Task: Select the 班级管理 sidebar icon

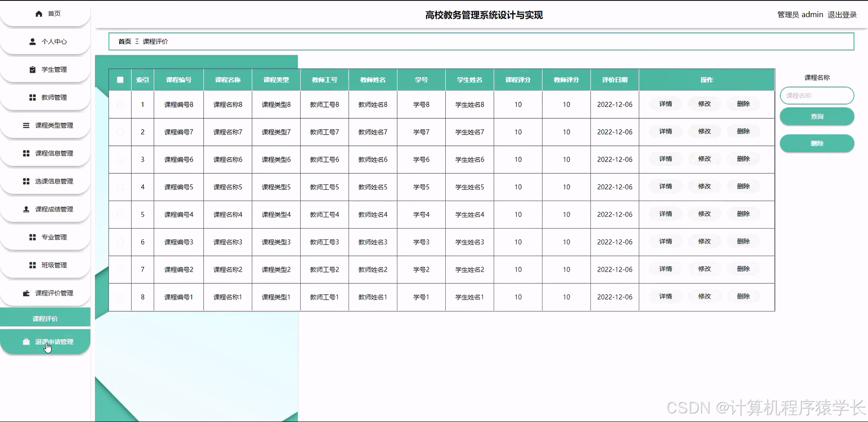Action: (32, 265)
